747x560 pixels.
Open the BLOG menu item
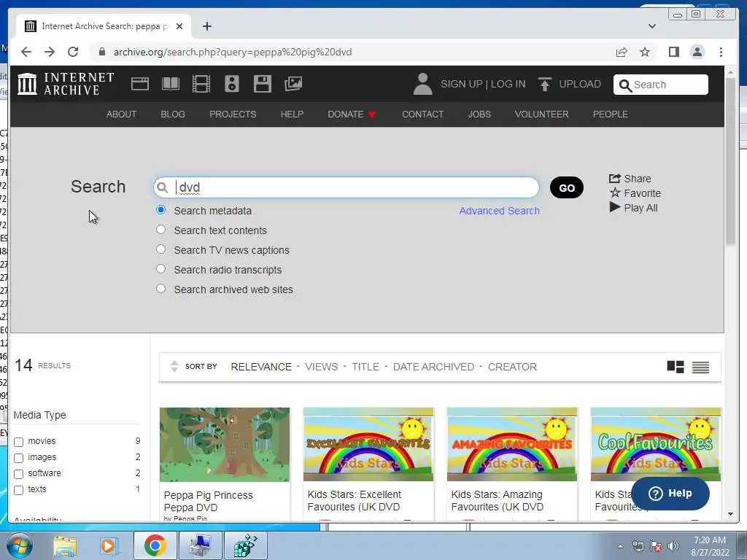pyautogui.click(x=173, y=114)
